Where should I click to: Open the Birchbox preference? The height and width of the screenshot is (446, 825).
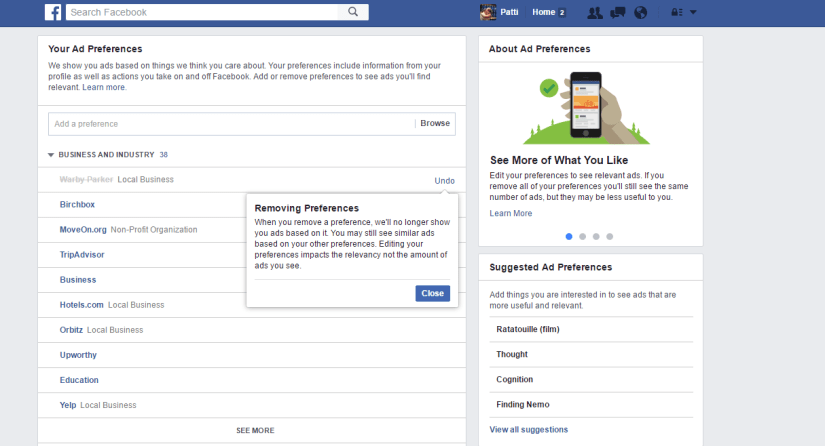coord(77,205)
